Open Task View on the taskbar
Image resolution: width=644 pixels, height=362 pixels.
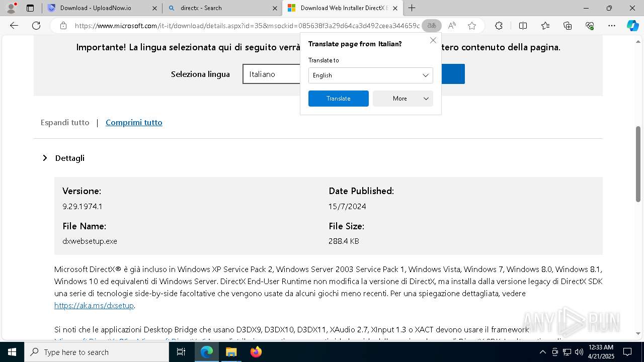181,352
